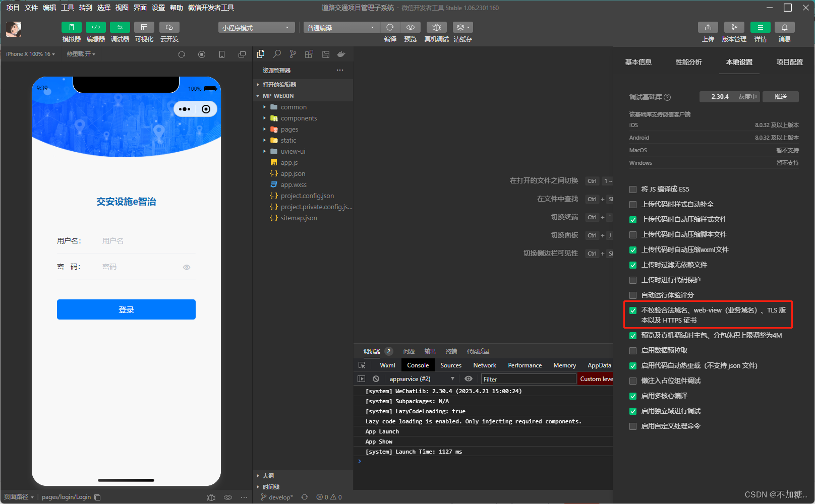Click the blue login (登录) button

[x=126, y=309]
